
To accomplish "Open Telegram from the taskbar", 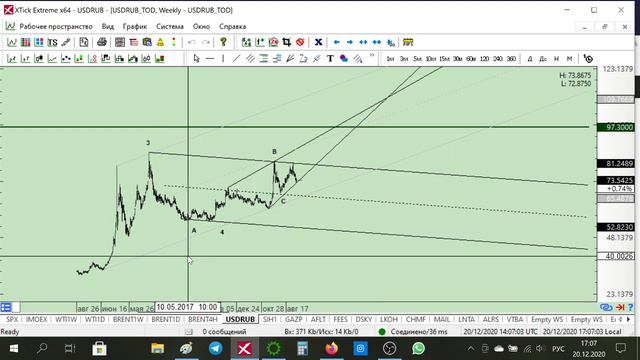I will (x=216, y=348).
